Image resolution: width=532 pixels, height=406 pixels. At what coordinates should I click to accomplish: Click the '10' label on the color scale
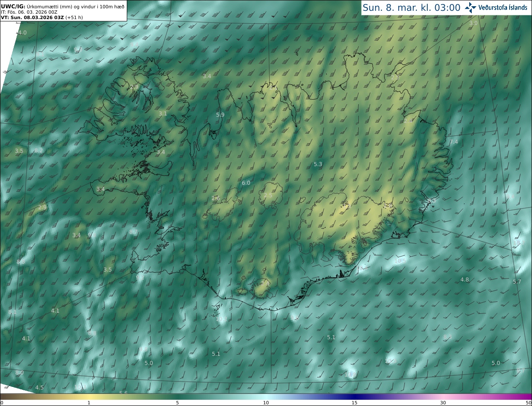(266, 403)
